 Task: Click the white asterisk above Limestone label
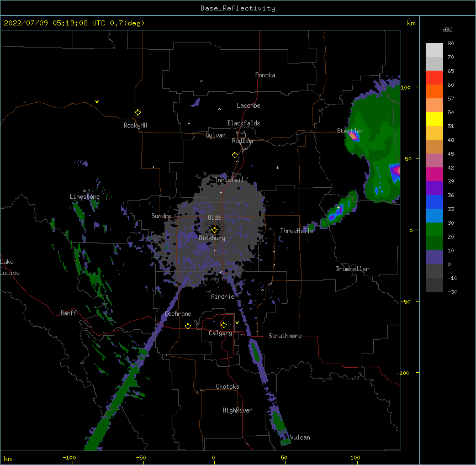click(x=84, y=191)
